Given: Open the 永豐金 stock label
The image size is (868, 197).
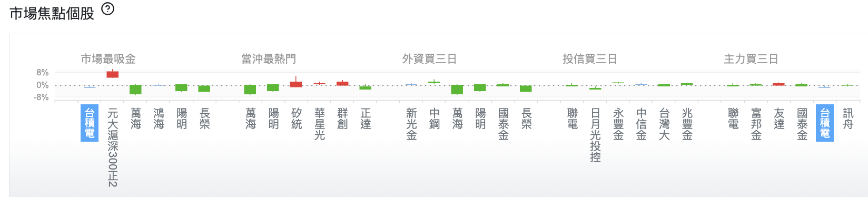Looking at the screenshot, I should [x=618, y=124].
